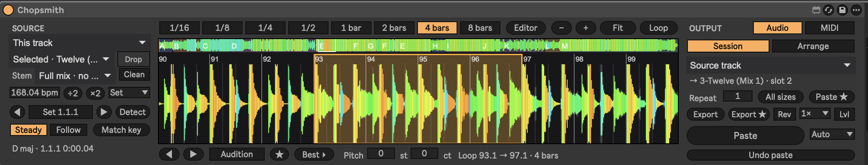Select section marker K in overview

pyautogui.click(x=506, y=46)
